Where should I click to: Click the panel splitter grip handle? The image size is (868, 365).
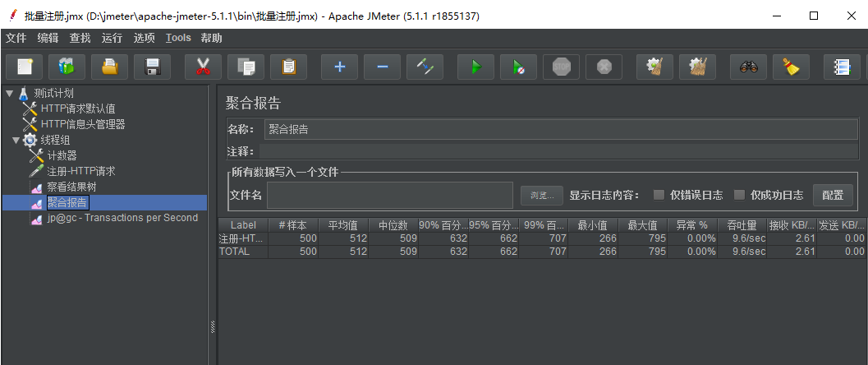point(213,327)
